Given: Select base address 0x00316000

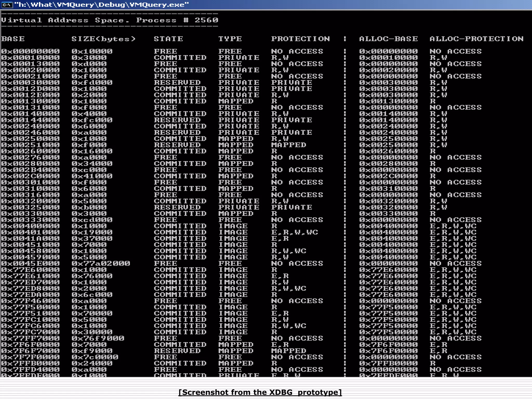Looking at the screenshot, I should point(31,195).
